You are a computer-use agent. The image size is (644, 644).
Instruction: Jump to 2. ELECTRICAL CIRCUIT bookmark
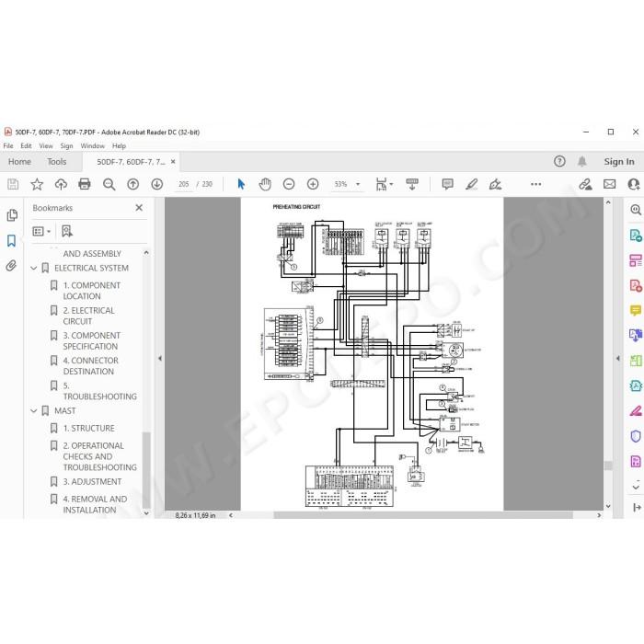(88, 316)
